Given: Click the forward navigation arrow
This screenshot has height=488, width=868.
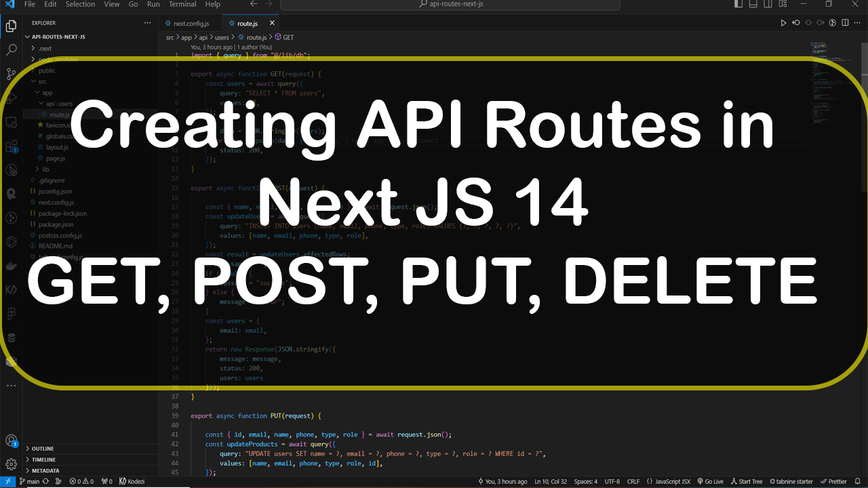Looking at the screenshot, I should click(x=270, y=4).
